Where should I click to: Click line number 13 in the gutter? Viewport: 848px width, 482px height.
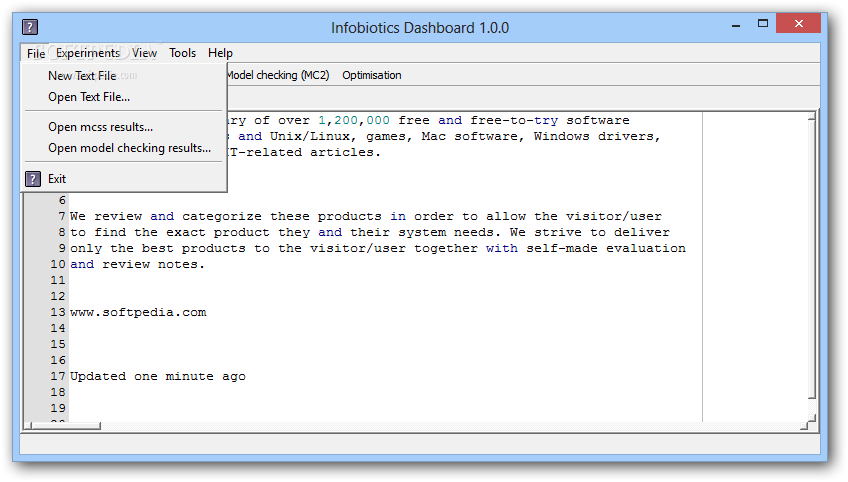click(58, 313)
